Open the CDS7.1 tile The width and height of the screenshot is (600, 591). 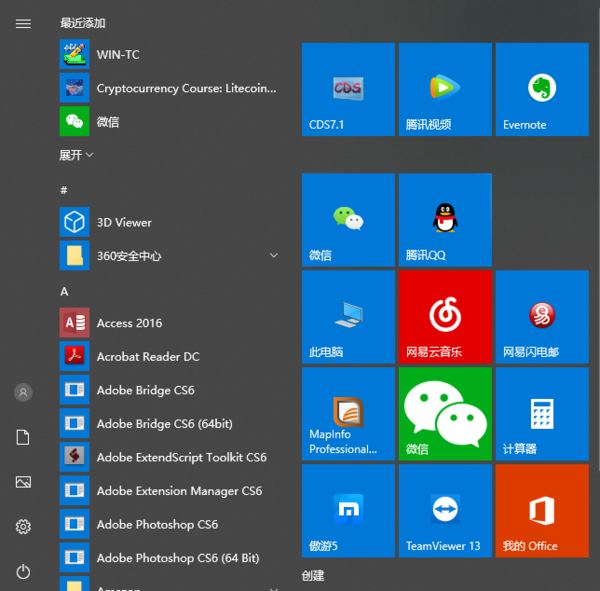tap(348, 90)
